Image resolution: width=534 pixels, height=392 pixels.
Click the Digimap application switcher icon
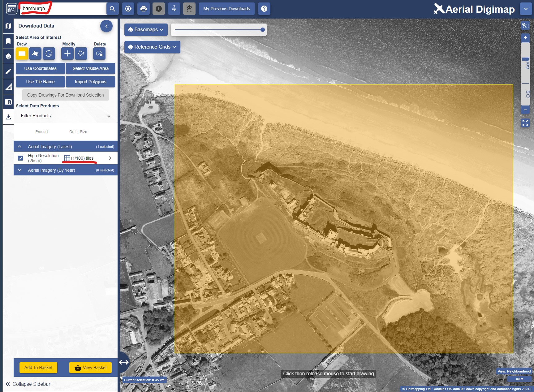click(12, 9)
